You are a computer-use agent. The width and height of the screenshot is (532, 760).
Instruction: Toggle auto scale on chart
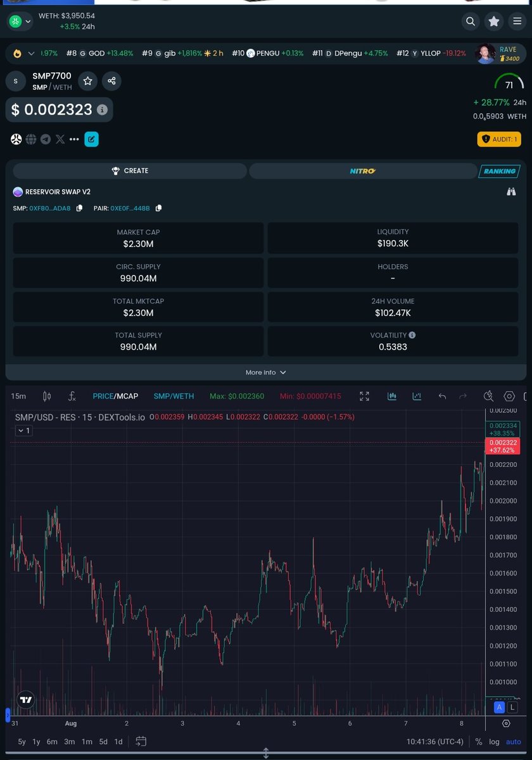514,742
